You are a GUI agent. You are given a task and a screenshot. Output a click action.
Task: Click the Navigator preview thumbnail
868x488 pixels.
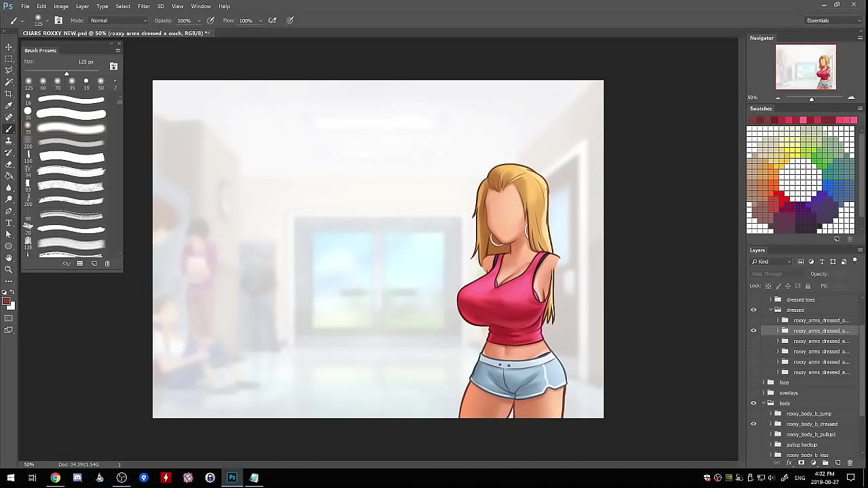pos(806,67)
